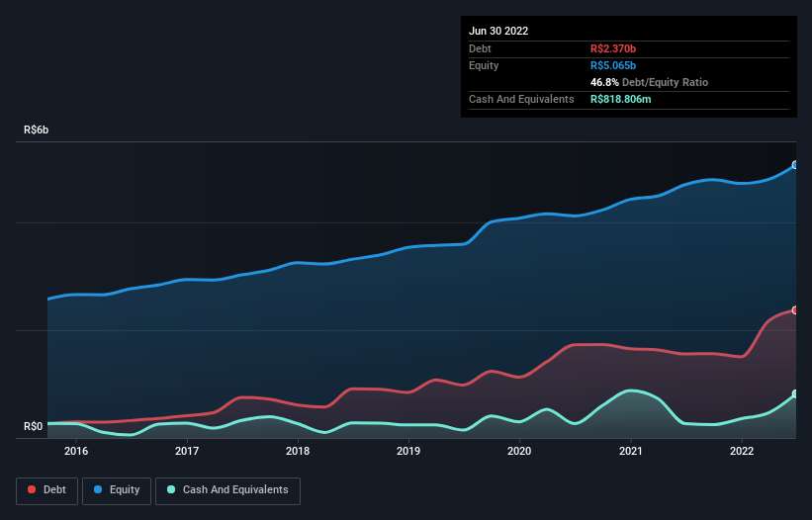The height and width of the screenshot is (520, 812).
Task: Click the 2019 x-axis label
Action: coord(408,451)
